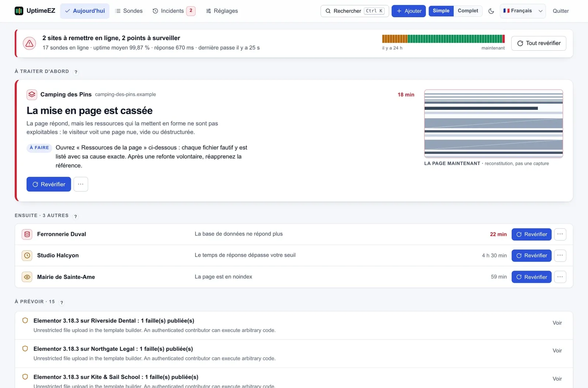Click 'La base de données ne répond plus'

click(x=239, y=234)
